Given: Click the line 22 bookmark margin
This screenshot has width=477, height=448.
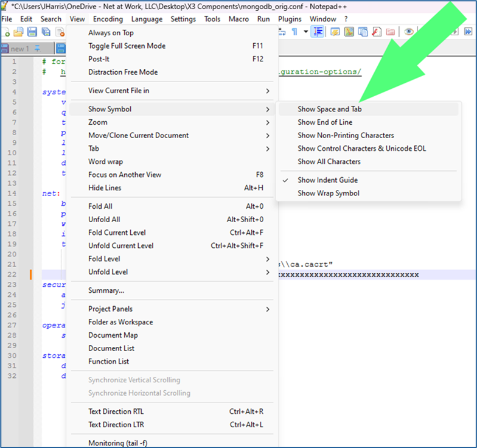Looking at the screenshot, I should pos(30,275).
